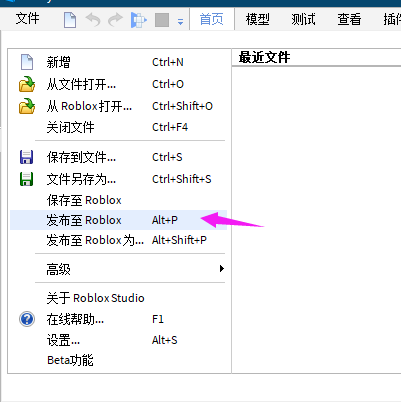Click the Ctrl+Shift+O shortcut text

click(182, 106)
